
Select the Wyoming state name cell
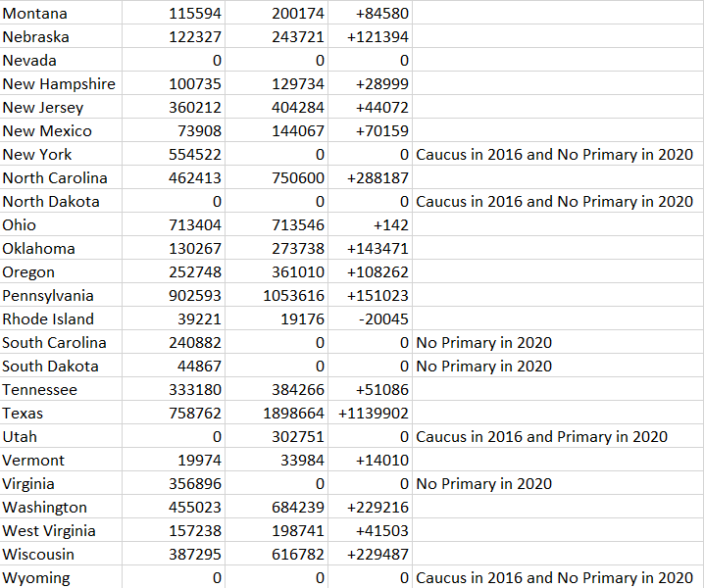[61, 577]
